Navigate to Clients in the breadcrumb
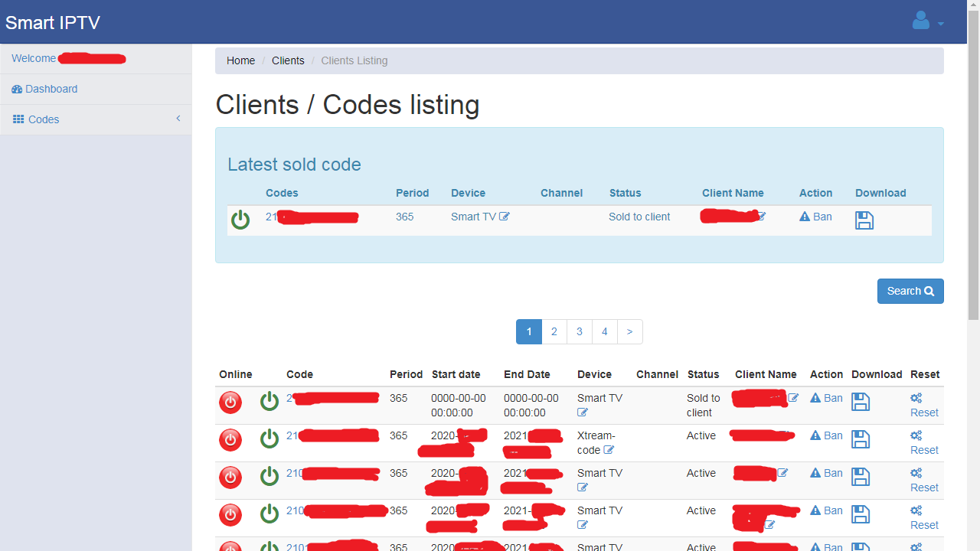This screenshot has width=980, height=551. 288,60
